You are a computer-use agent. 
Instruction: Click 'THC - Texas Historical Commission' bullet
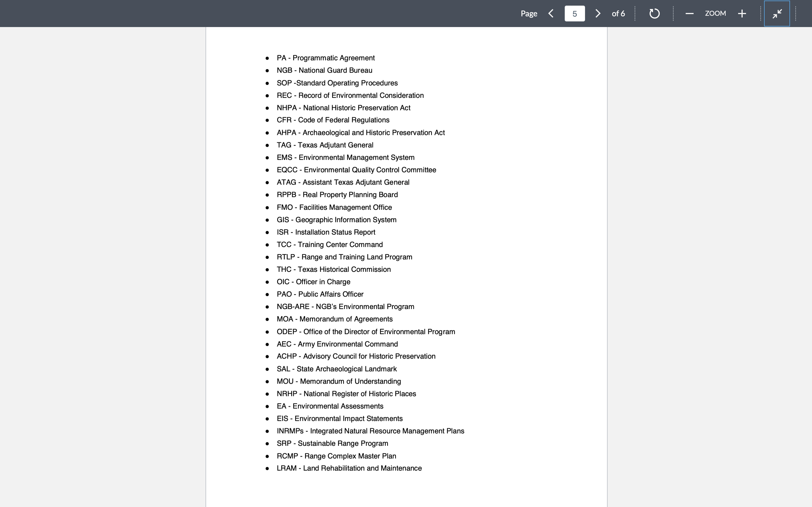coord(334,269)
